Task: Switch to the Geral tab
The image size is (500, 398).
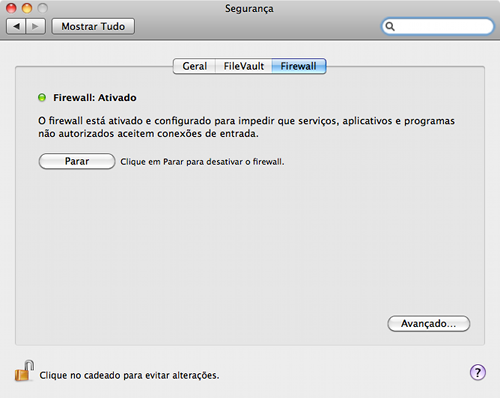Action: click(194, 66)
